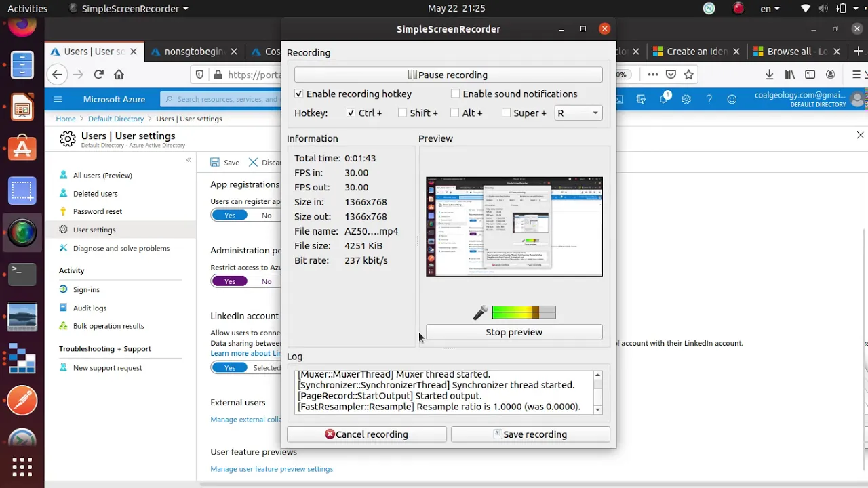Check the Alt + hotkey modifier
Viewport: 868px width, 488px height.
point(455,113)
